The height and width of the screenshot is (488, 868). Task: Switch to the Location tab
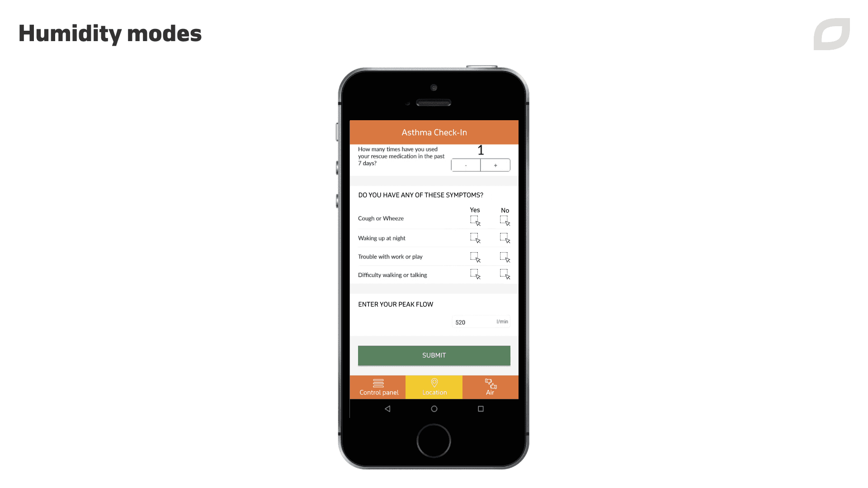pos(434,387)
